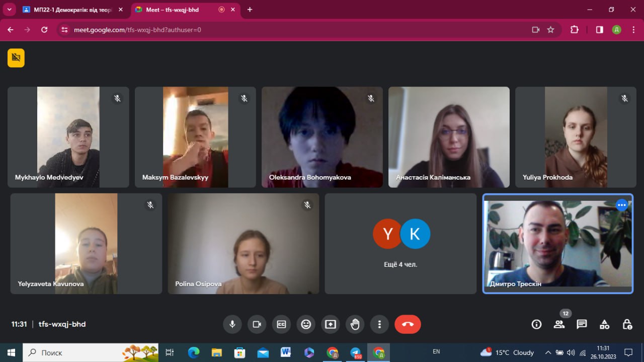
Task: Close the МП22-1 Демократія tab
Action: pos(120,10)
